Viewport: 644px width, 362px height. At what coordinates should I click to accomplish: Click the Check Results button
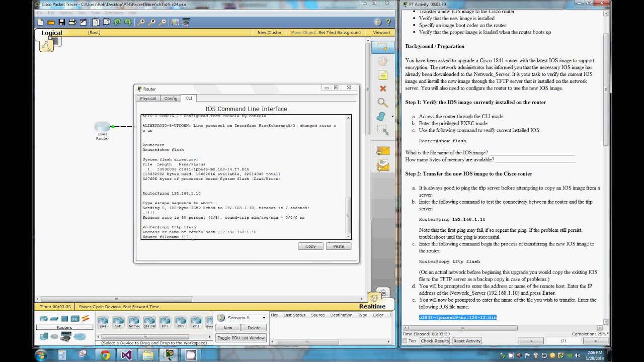click(435, 341)
